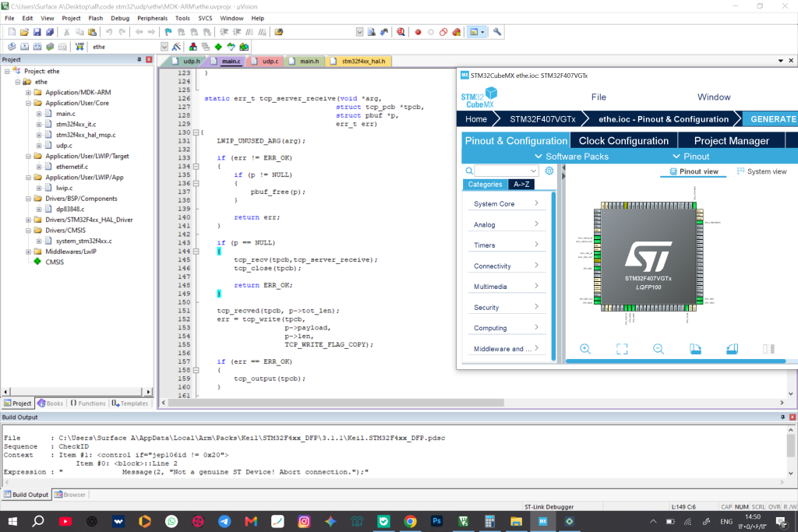Open Photoshop from the taskbar
This screenshot has height=532, width=798.
pyautogui.click(x=436, y=521)
